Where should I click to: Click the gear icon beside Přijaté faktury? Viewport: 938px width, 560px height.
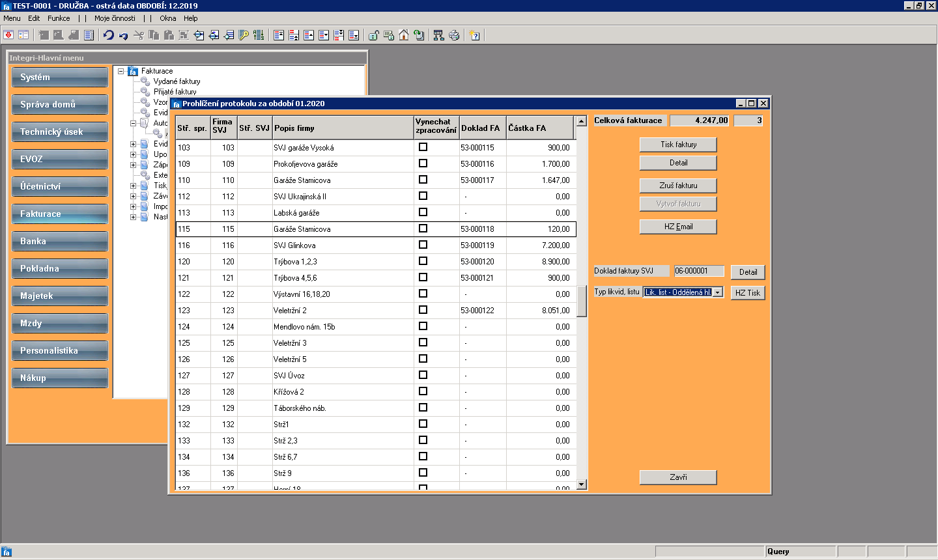point(145,92)
